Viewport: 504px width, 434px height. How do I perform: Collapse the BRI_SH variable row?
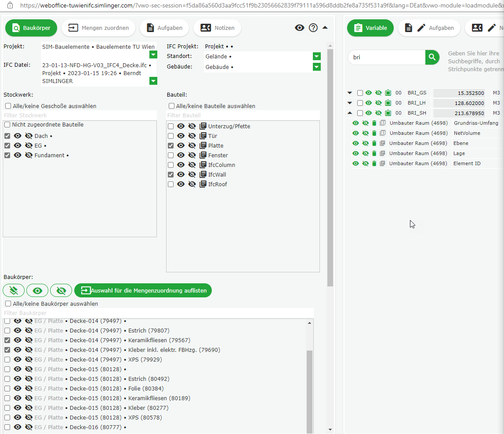350,113
